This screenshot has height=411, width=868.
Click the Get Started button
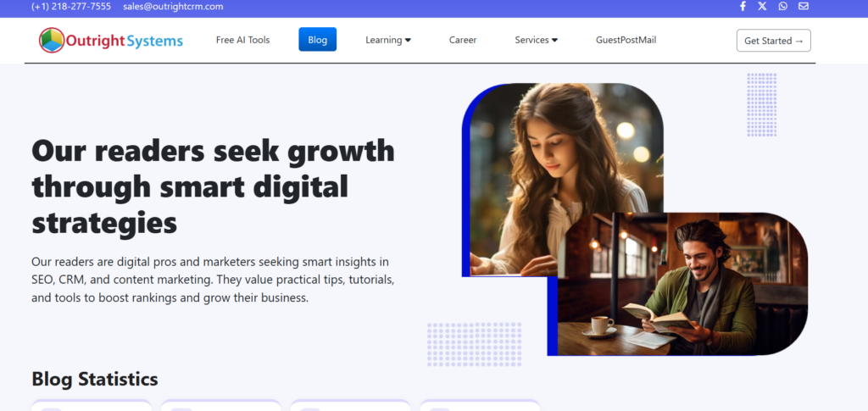[x=773, y=41]
